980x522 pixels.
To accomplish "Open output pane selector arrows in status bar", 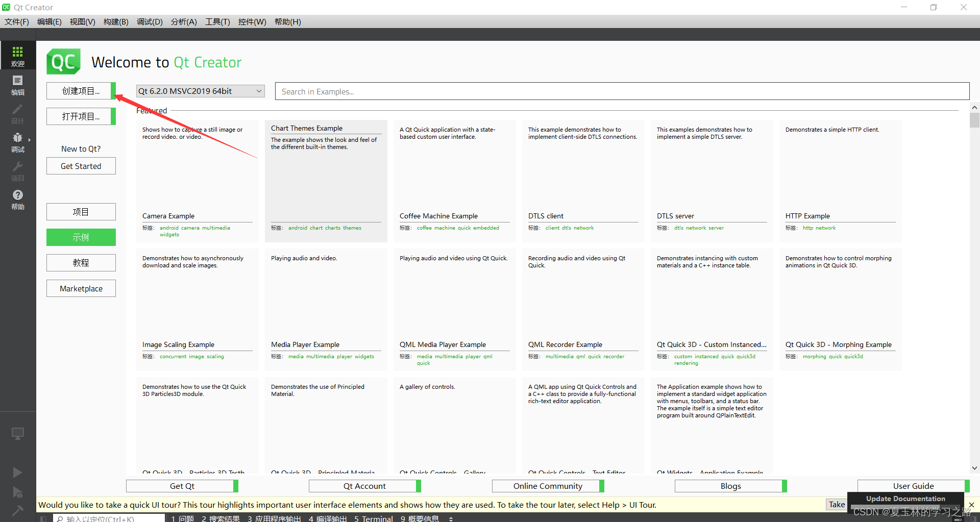I will pyautogui.click(x=451, y=518).
